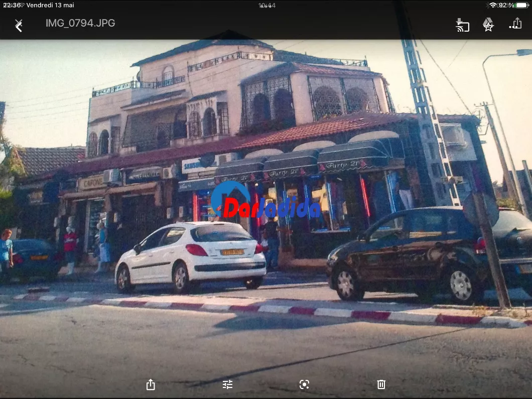The width and height of the screenshot is (532, 399).
Task: Tap the Wi-Fi status icon
Action: tap(493, 5)
